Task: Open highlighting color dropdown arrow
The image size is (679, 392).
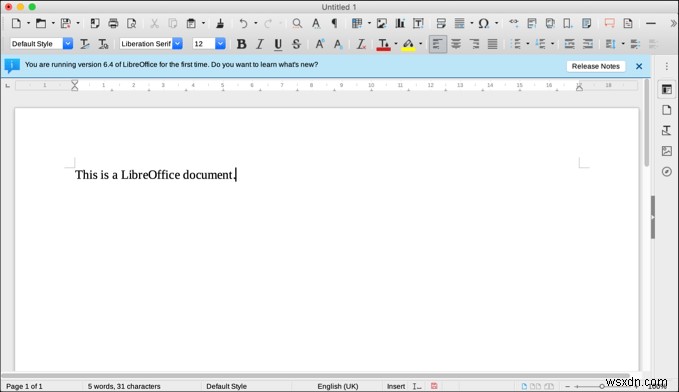Action: pos(420,44)
